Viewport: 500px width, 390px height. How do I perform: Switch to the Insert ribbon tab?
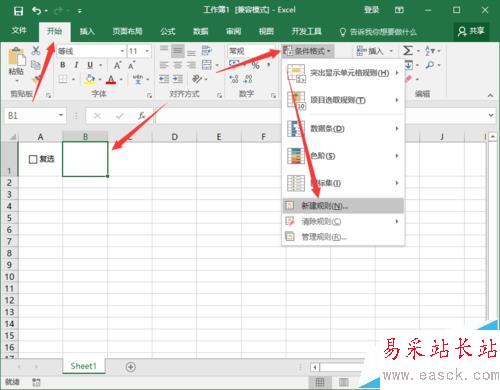(87, 31)
